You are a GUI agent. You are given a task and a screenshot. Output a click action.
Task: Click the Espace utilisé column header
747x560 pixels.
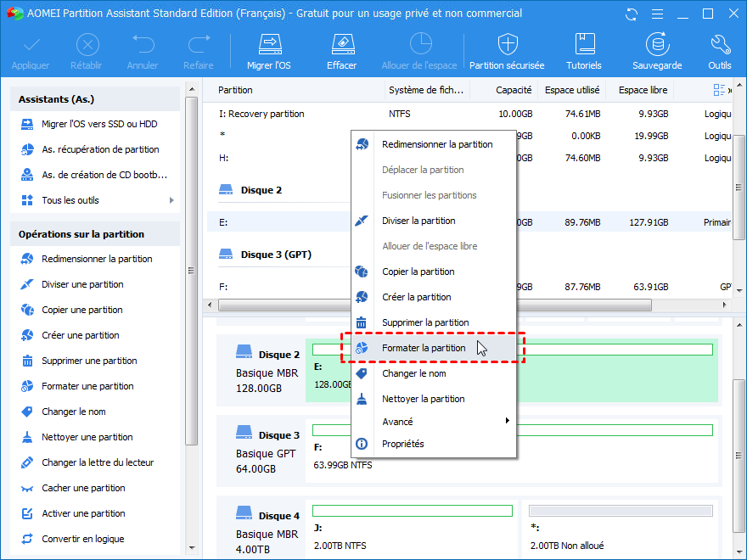571,90
